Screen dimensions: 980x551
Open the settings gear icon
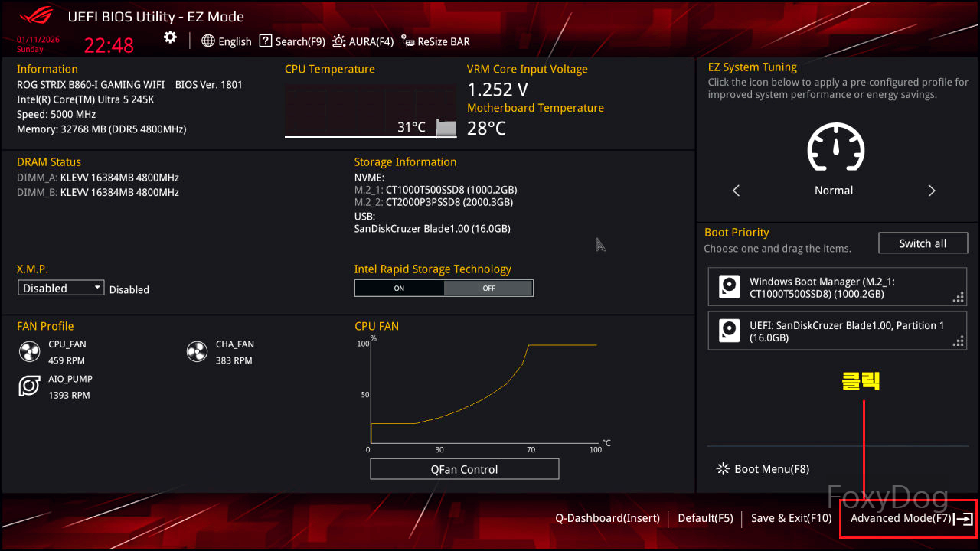click(170, 37)
